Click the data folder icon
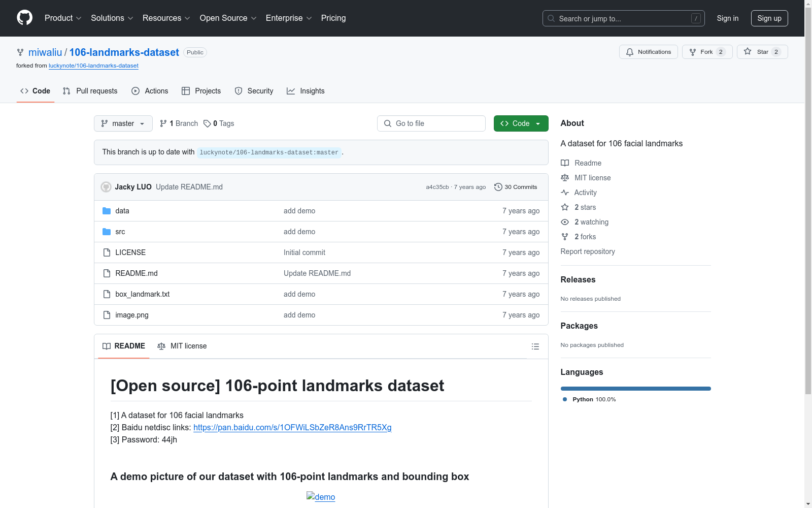Screen dimensions: 812x508 point(107,211)
